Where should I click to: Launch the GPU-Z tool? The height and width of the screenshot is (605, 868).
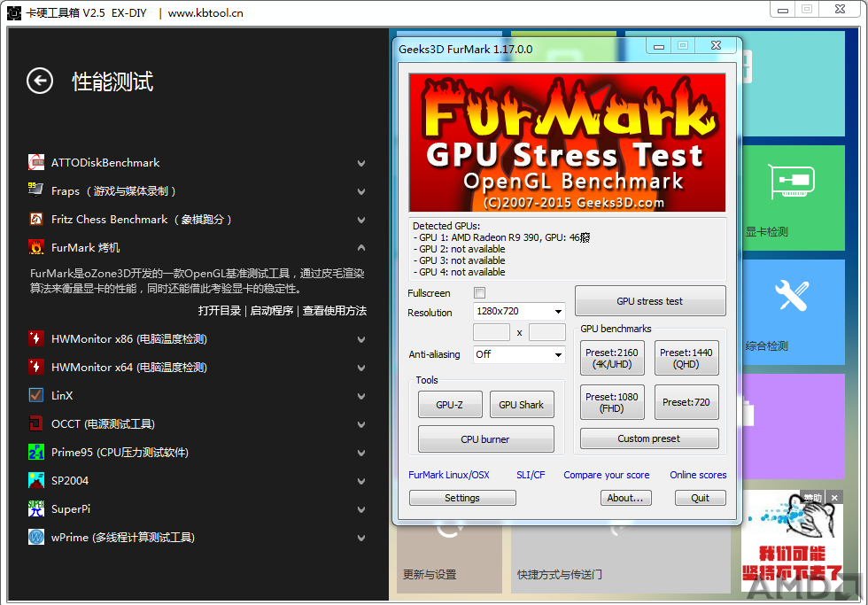(x=450, y=405)
